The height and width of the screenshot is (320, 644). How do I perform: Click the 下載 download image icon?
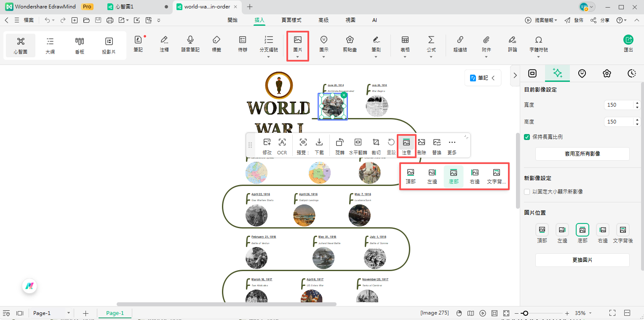(319, 143)
